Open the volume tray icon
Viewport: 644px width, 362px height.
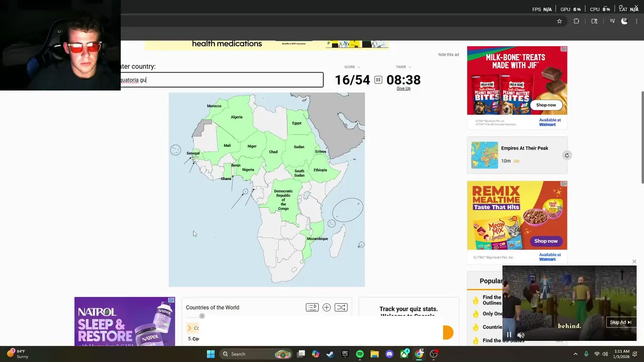[x=605, y=354]
